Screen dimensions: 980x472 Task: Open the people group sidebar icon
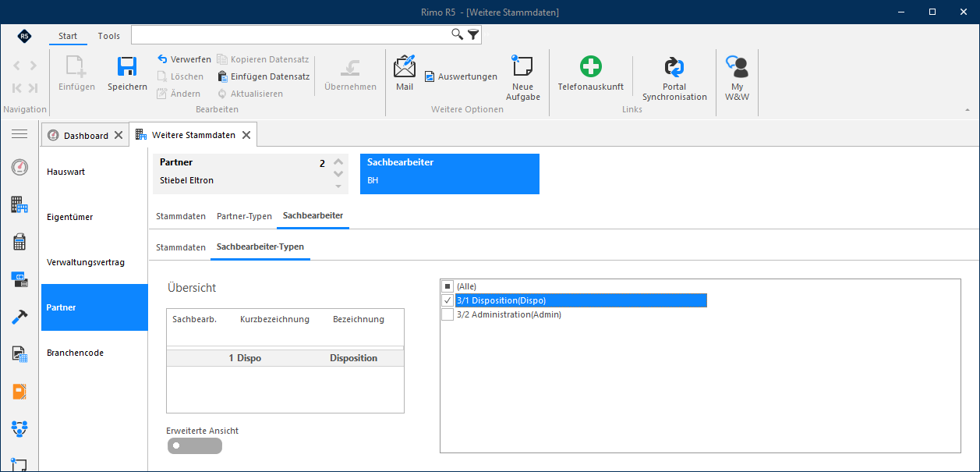pos(19,428)
